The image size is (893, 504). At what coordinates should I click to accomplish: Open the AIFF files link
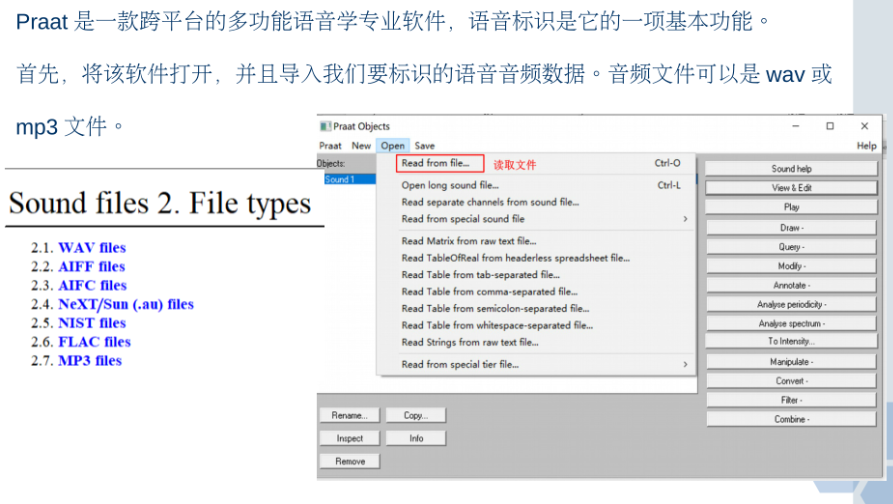point(91,267)
